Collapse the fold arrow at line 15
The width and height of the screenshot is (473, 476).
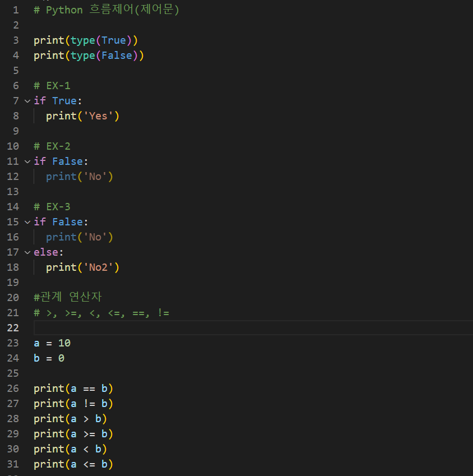(27, 222)
